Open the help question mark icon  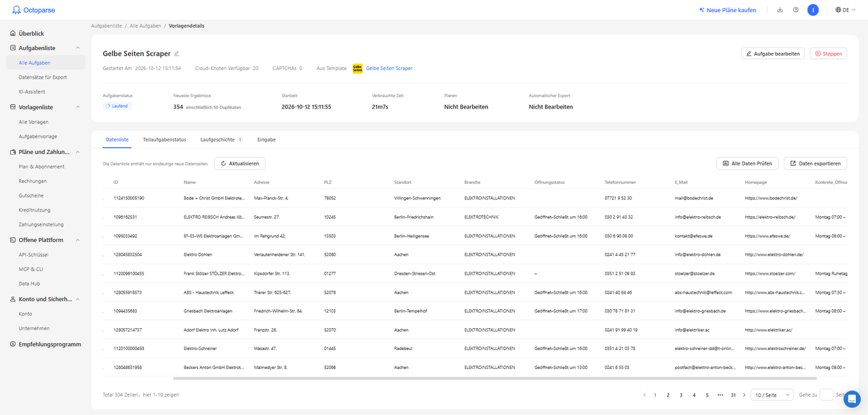tap(795, 10)
